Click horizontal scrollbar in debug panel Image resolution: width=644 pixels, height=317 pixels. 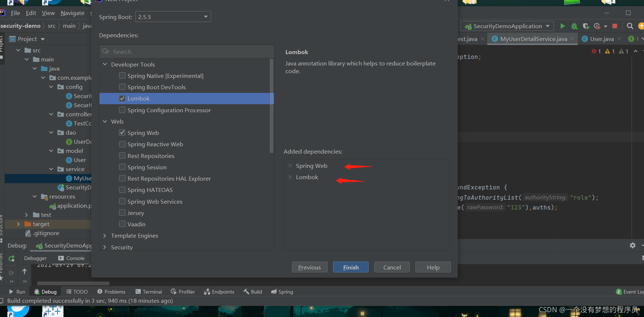pos(73,283)
